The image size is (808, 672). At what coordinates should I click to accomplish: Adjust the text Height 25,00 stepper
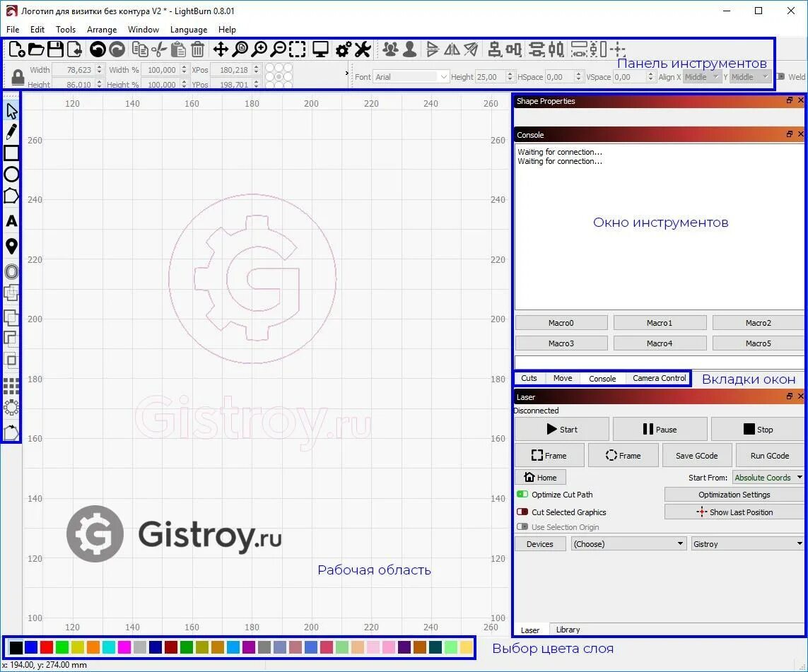coord(510,77)
